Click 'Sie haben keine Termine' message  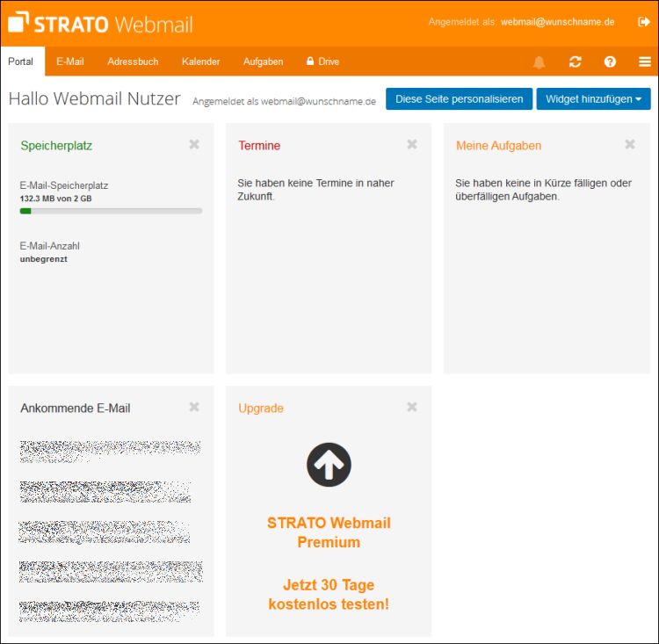click(x=315, y=190)
